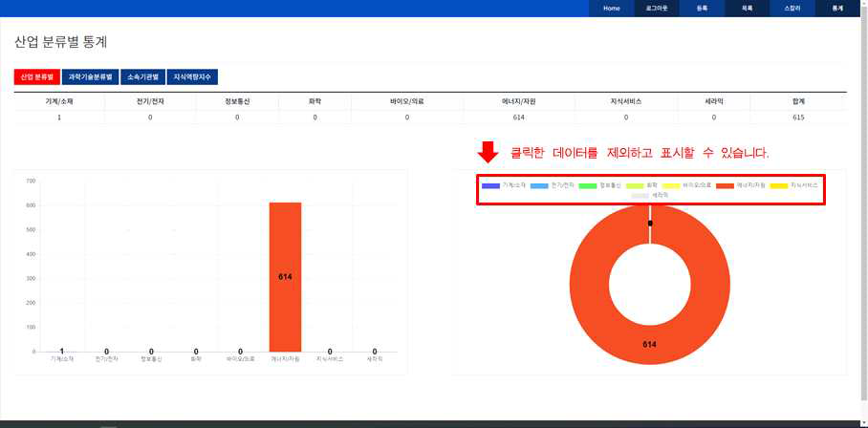
Task: Select the 산업 분류별 tab button
Action: 36,76
